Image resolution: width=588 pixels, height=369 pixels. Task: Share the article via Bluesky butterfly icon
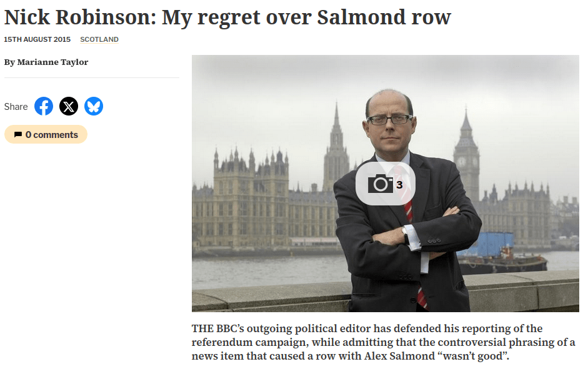94,106
